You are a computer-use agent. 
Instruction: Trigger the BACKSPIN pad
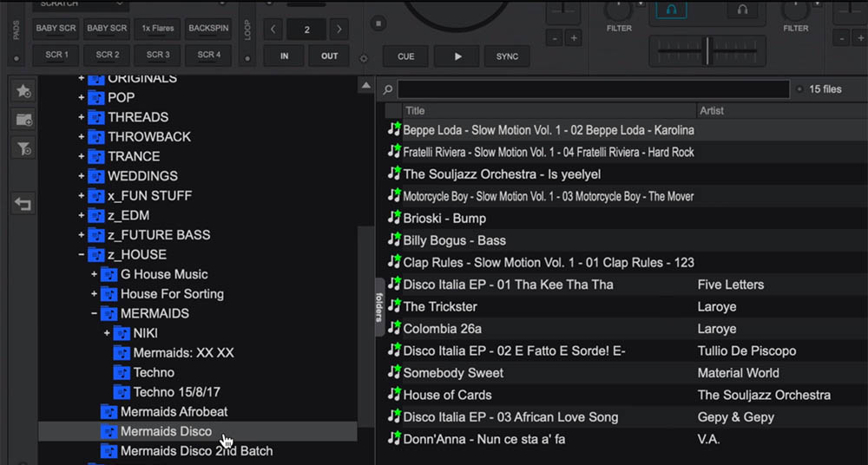tap(208, 29)
